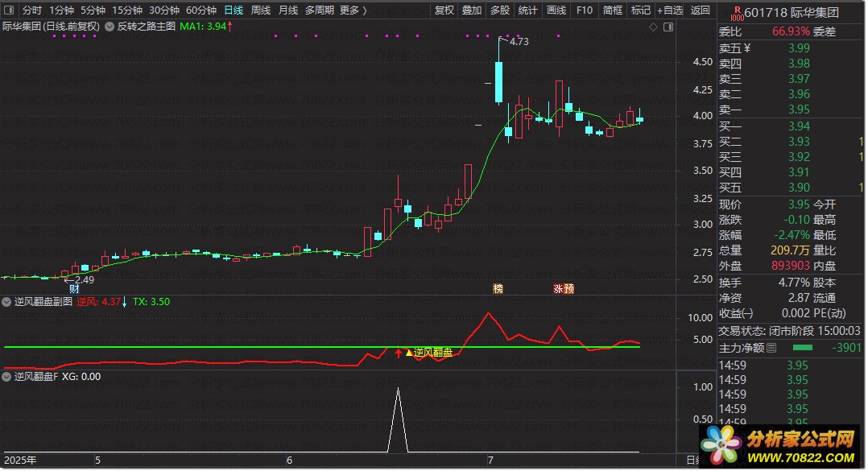
Task: Click the 收益(一) 0.002 value
Action: point(796,313)
